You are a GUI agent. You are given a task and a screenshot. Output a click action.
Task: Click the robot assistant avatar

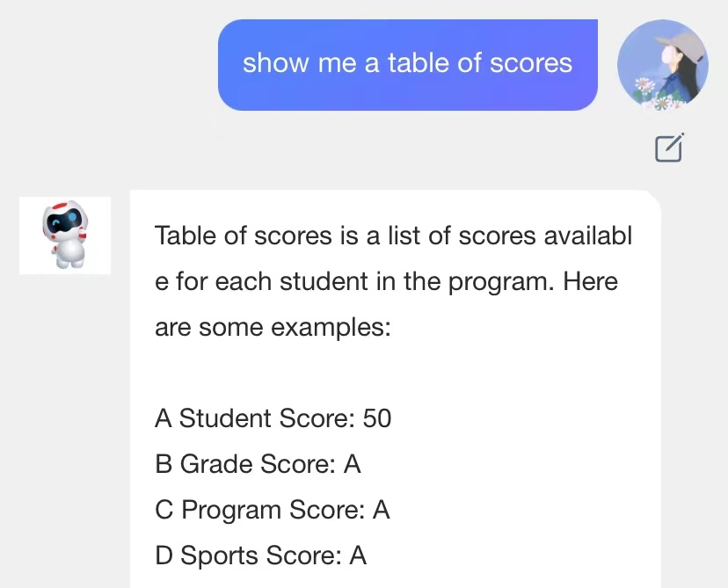tap(65, 235)
